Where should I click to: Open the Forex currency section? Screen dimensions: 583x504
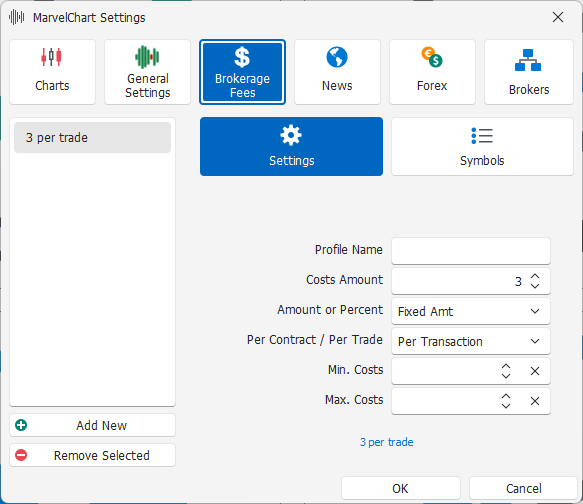[432, 72]
